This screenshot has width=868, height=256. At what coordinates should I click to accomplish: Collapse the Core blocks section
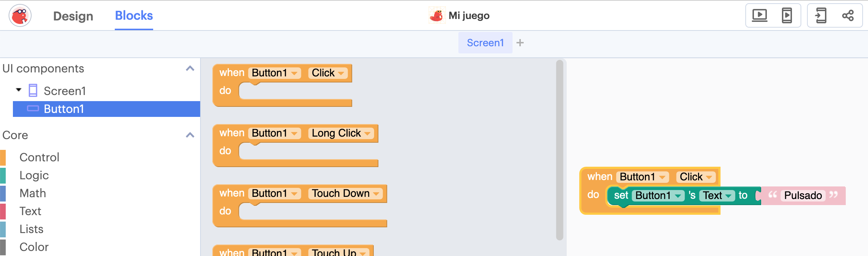pos(190,135)
